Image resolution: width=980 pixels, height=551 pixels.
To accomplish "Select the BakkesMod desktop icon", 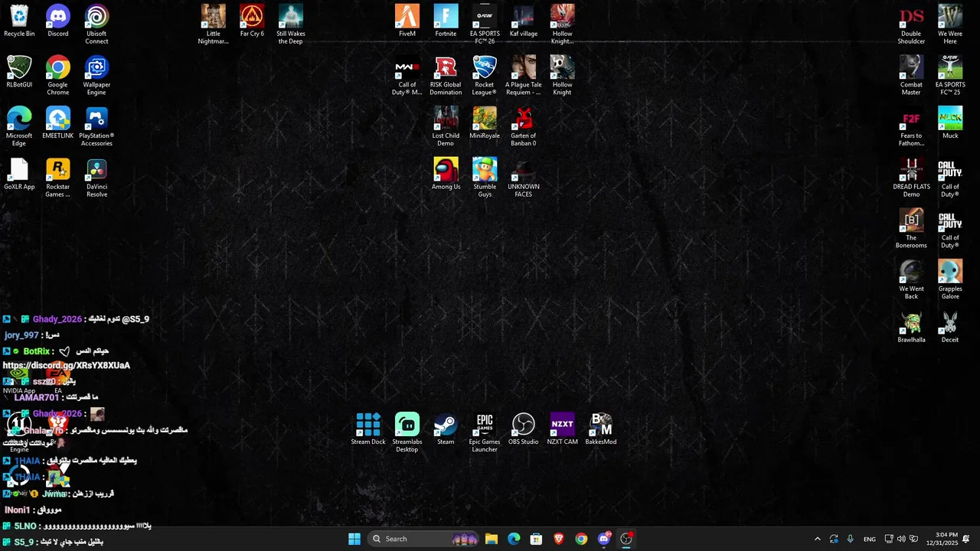I will click(x=601, y=429).
